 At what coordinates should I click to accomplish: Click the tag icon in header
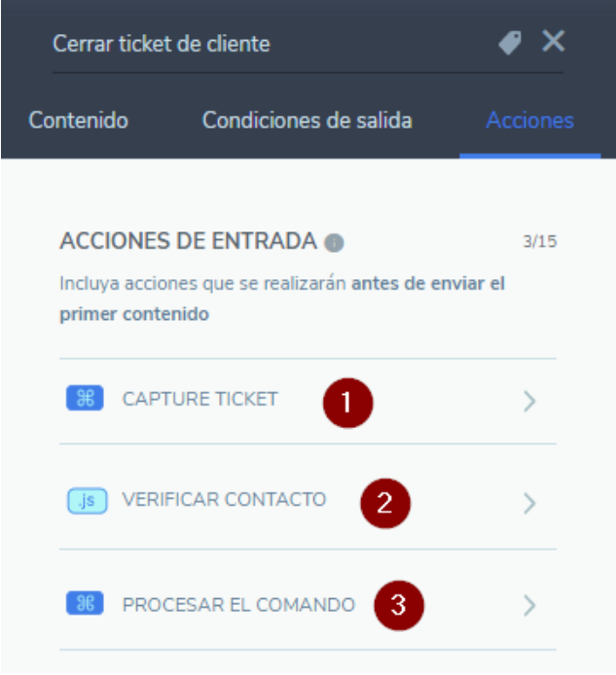tap(510, 43)
